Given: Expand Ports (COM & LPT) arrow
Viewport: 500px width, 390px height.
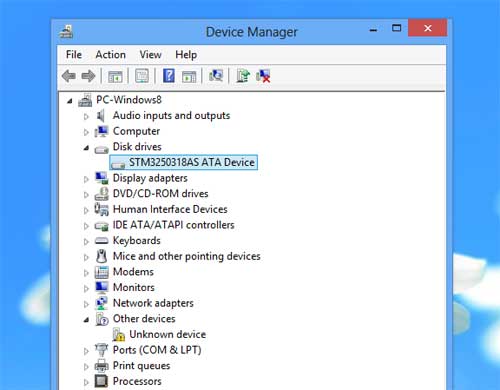Looking at the screenshot, I should (86, 351).
